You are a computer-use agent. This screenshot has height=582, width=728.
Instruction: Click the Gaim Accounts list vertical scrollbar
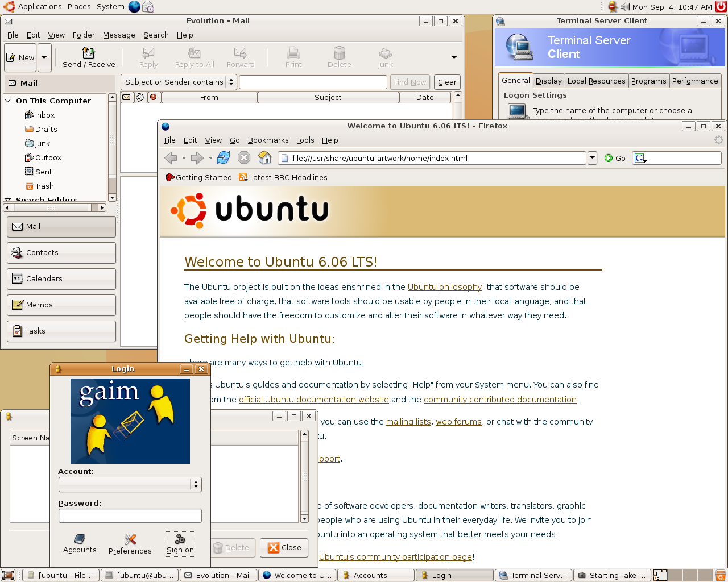pos(304,476)
